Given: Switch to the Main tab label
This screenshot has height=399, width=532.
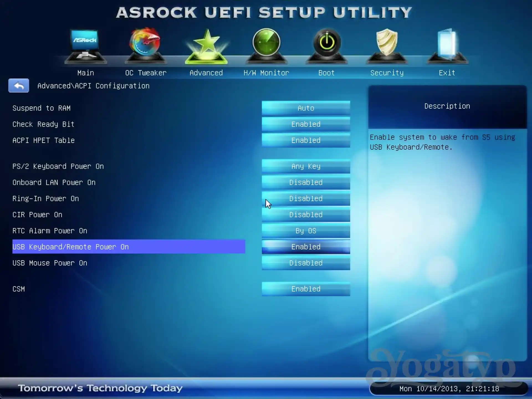Looking at the screenshot, I should click(x=86, y=73).
